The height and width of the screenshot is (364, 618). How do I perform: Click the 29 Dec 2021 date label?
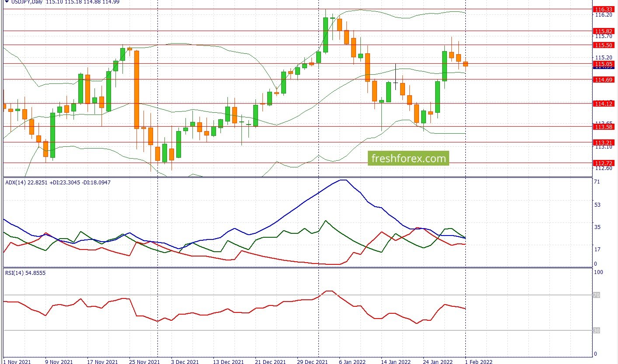tap(312, 362)
